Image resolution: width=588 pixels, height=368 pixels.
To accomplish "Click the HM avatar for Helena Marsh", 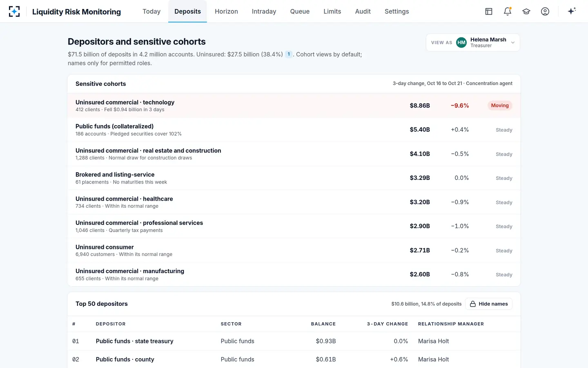I will point(461,43).
